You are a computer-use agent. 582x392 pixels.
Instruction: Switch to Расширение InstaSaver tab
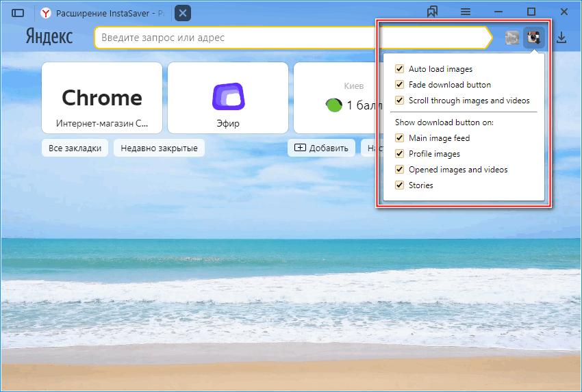click(103, 13)
